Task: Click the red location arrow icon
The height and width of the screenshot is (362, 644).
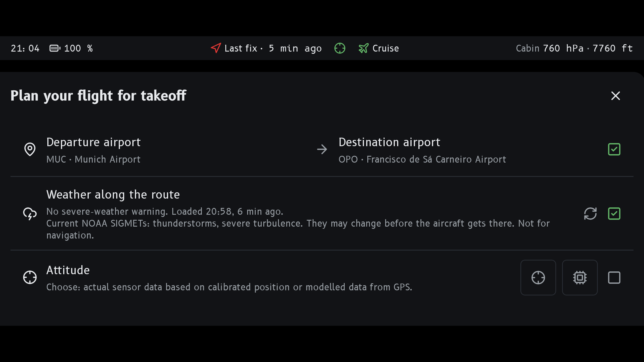Action: point(216,48)
